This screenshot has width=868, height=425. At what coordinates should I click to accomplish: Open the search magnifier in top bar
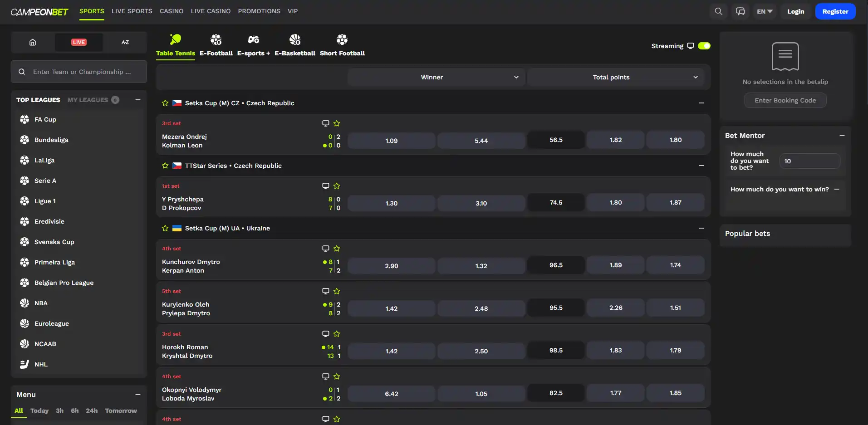tap(718, 11)
